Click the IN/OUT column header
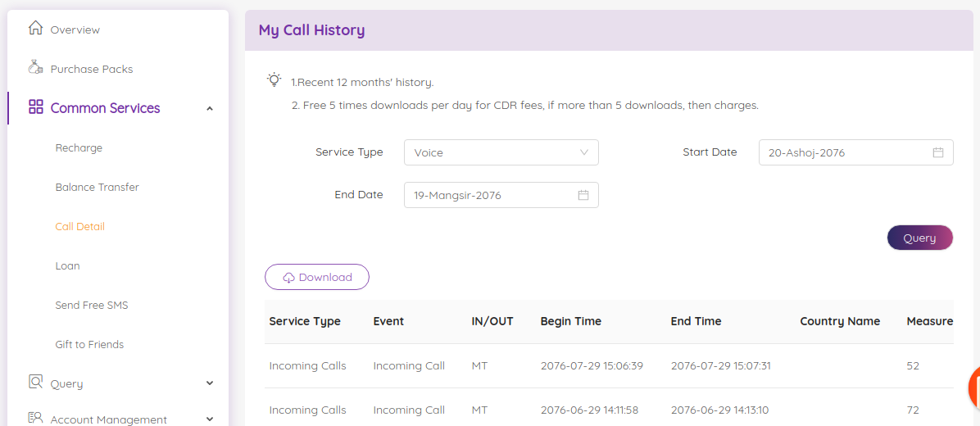This screenshot has width=980, height=426. 492,321
